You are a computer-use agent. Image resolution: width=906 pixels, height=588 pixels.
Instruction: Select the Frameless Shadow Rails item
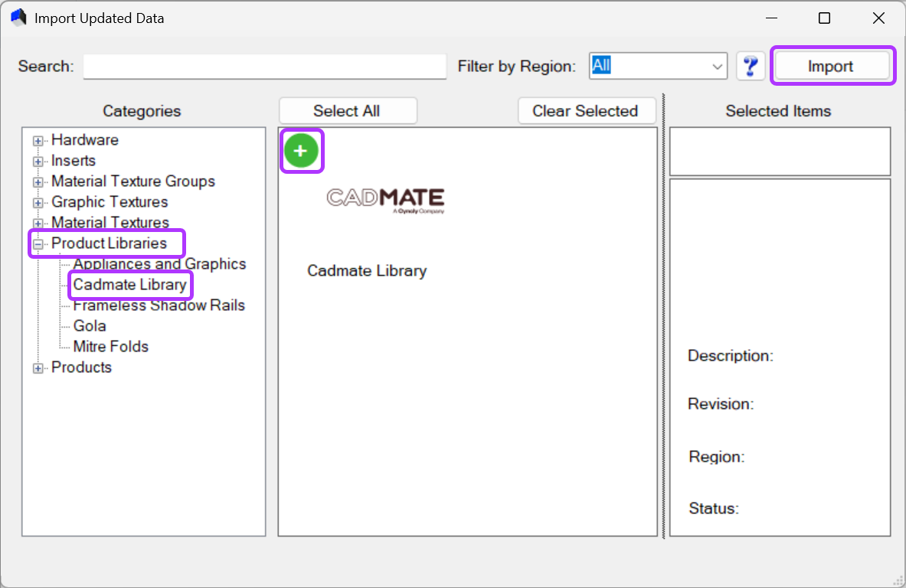click(x=159, y=305)
